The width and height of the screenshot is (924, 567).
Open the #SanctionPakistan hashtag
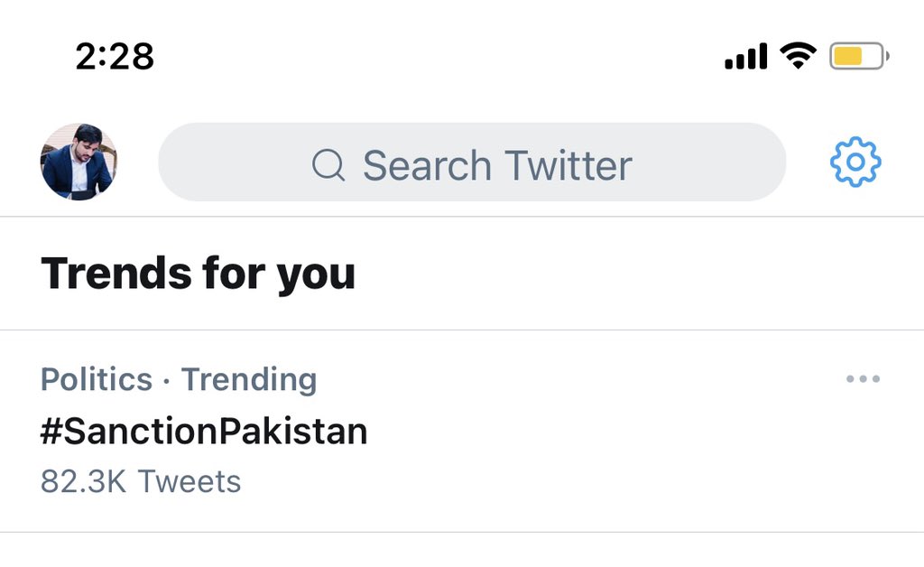pos(204,432)
